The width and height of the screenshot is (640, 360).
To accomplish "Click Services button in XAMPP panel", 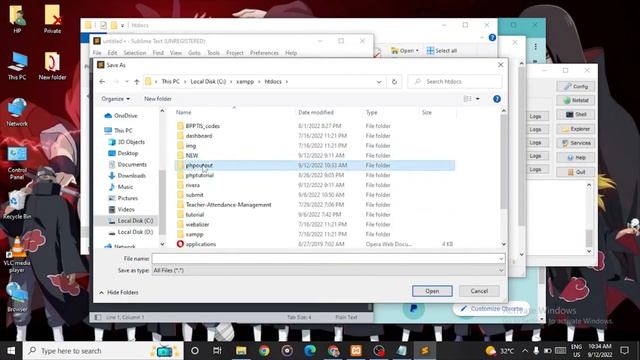I will (576, 143).
